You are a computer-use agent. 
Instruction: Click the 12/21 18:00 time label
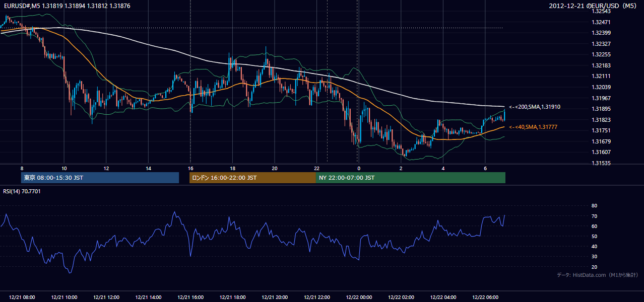pyautogui.click(x=232, y=297)
